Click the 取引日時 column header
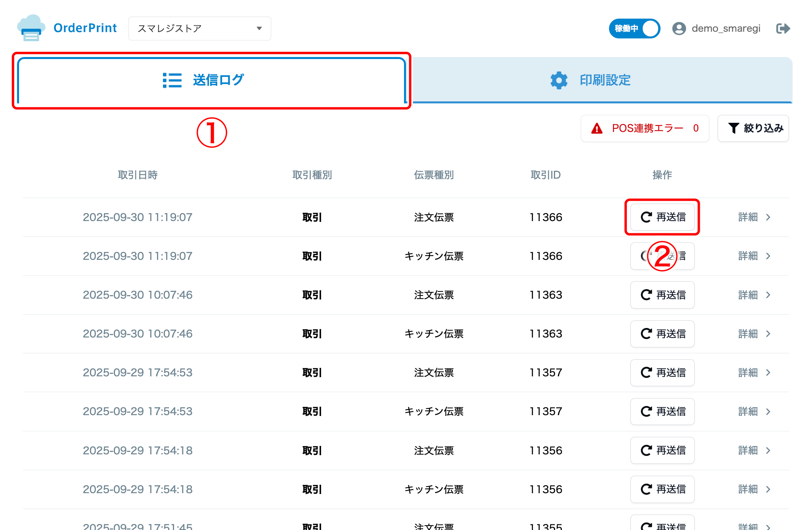Viewport: 812px width, 530px height. pyautogui.click(x=138, y=175)
